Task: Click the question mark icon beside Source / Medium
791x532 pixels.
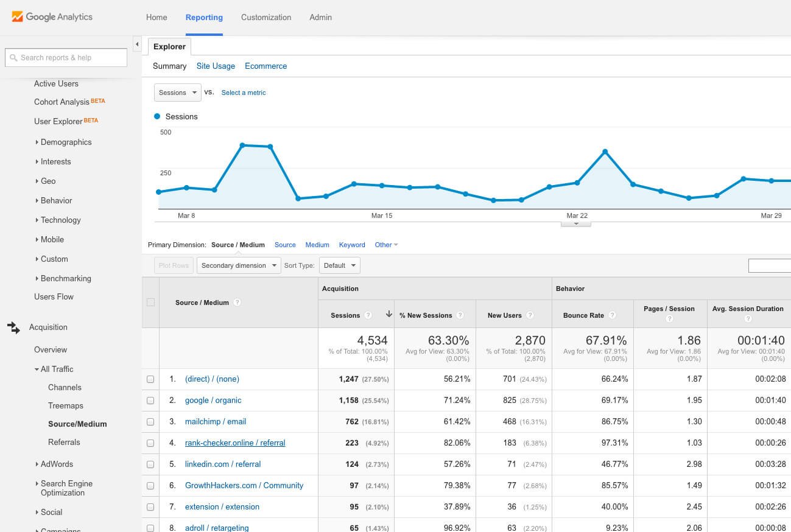Action: tap(237, 303)
